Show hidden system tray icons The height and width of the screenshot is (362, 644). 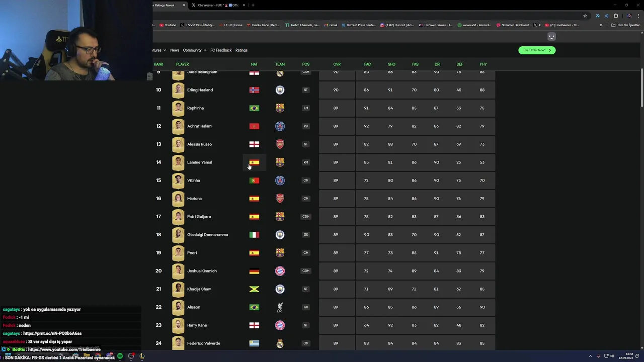point(590,356)
